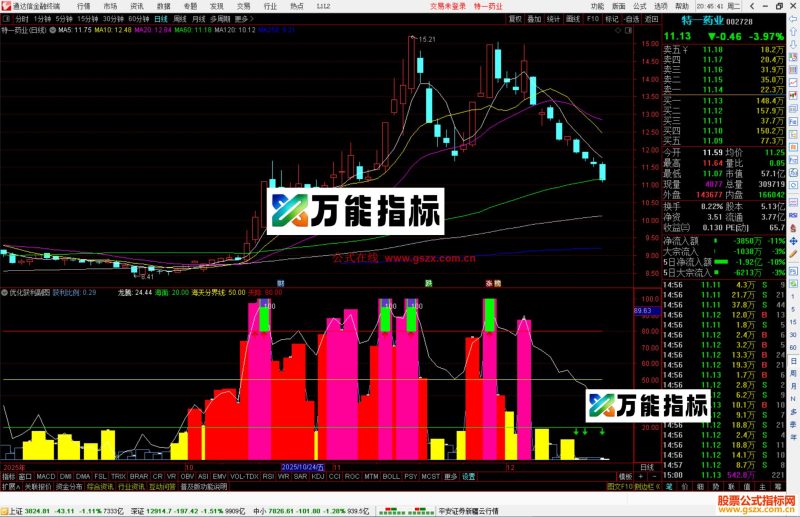Zoom in chart with + button
Viewport: 800px width, 517px height.
coord(641,476)
